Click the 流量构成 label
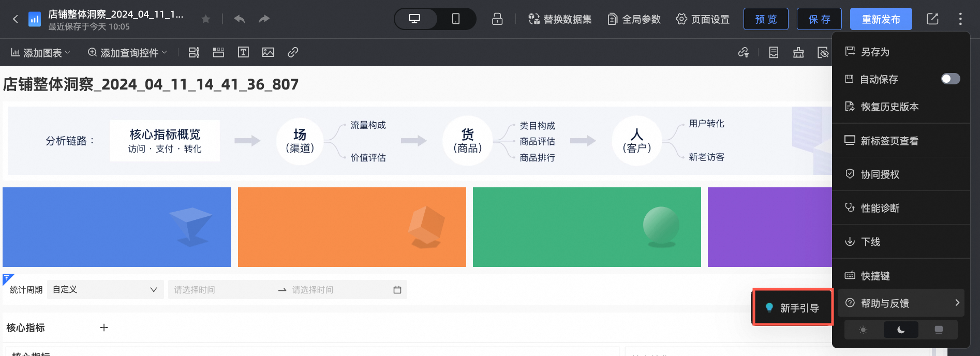This screenshot has width=980, height=356. (x=368, y=125)
